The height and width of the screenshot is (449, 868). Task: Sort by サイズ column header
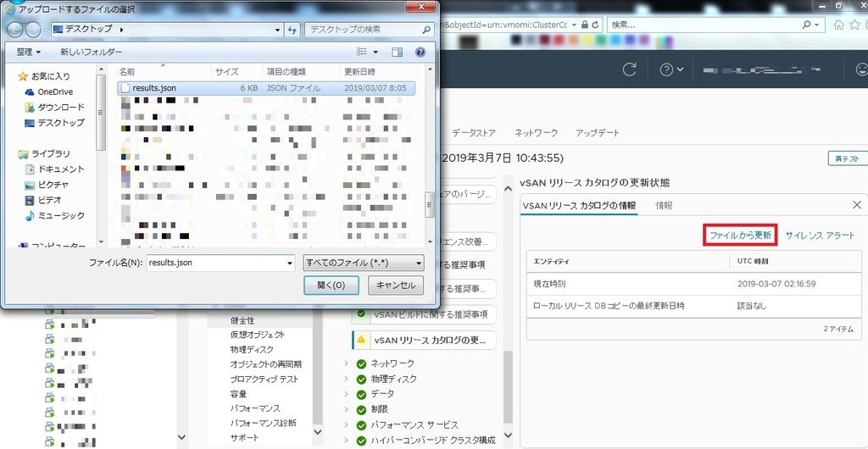226,72
